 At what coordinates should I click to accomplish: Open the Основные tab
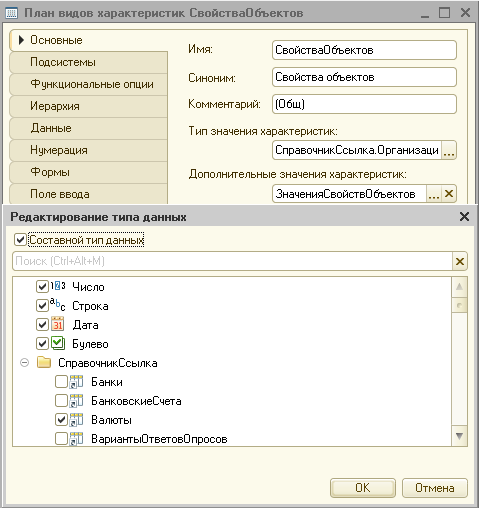coord(88,40)
